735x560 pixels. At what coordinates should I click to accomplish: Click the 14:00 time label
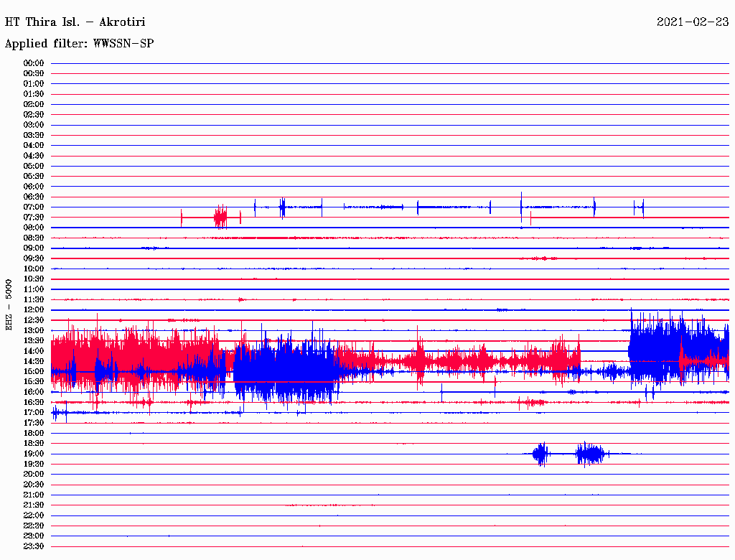pos(34,351)
